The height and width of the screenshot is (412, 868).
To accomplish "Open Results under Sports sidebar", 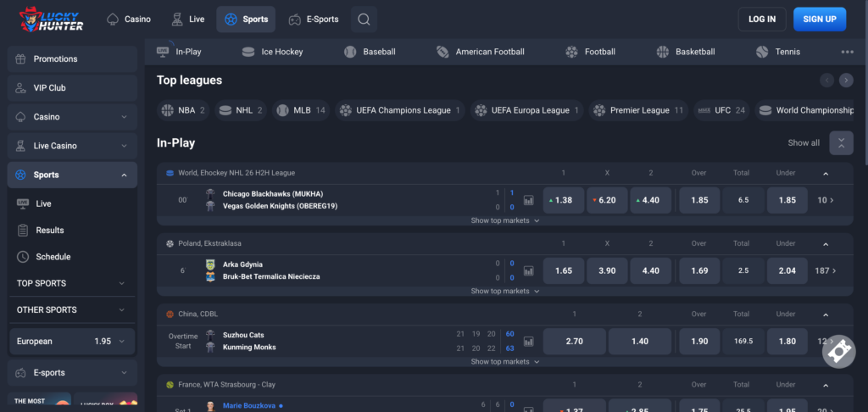I will [x=72, y=231].
